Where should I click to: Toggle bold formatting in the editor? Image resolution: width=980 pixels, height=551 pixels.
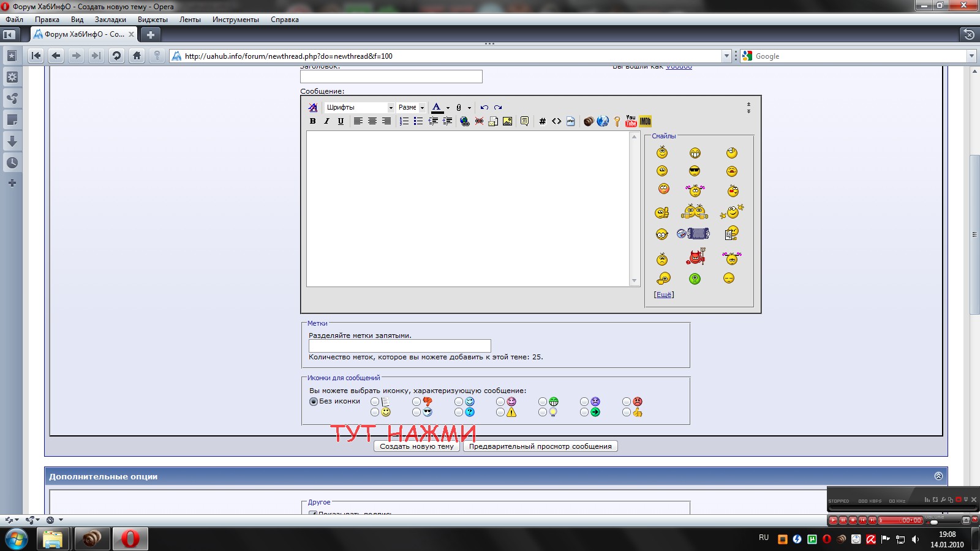312,121
